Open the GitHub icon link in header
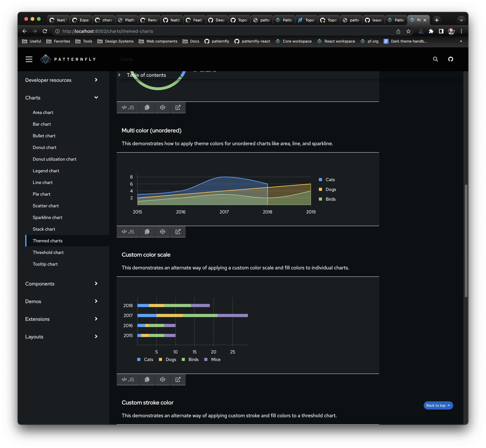This screenshot has width=486, height=448. 450,59
